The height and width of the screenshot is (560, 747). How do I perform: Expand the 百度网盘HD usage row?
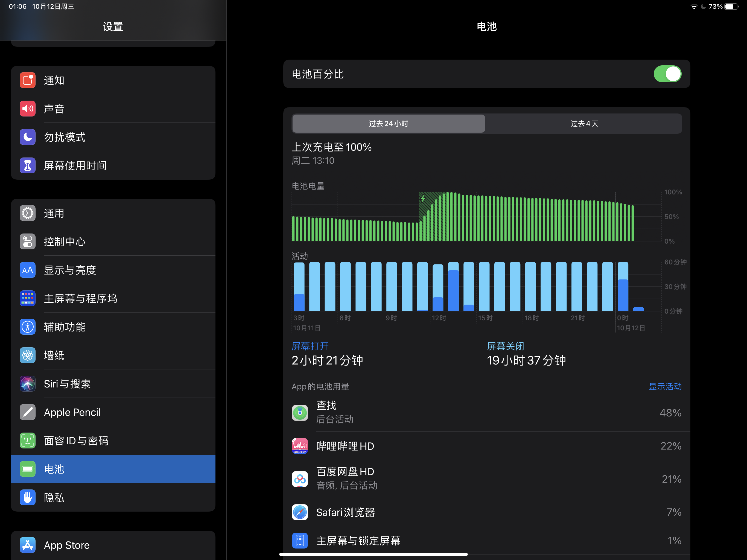click(x=486, y=479)
